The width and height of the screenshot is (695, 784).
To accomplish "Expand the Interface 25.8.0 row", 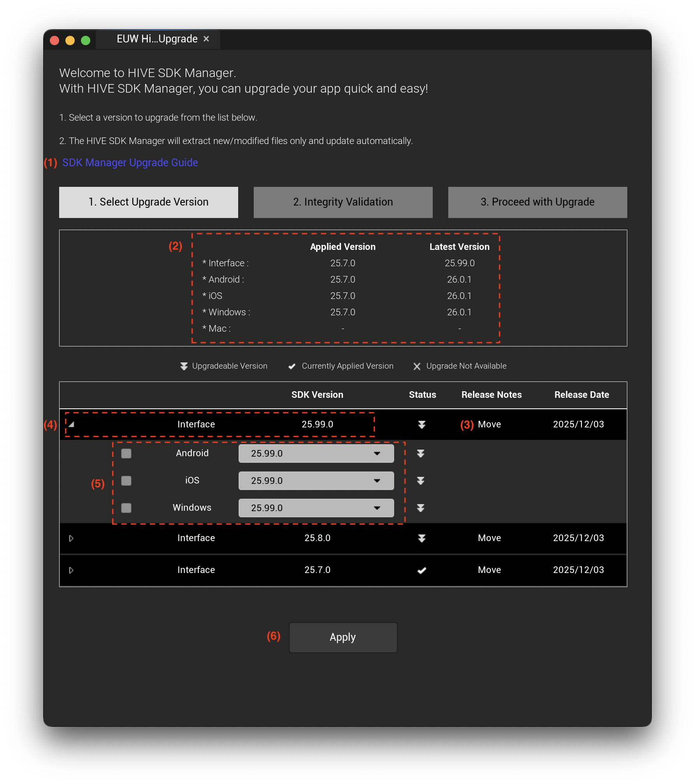I will coord(71,538).
